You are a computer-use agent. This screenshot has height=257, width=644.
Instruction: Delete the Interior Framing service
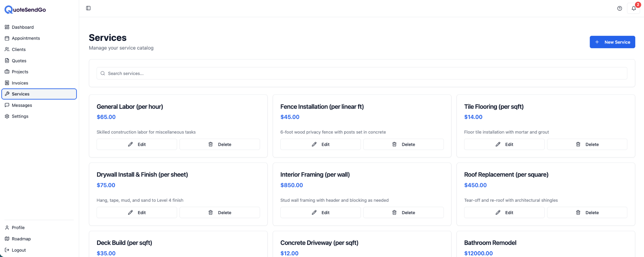point(403,212)
